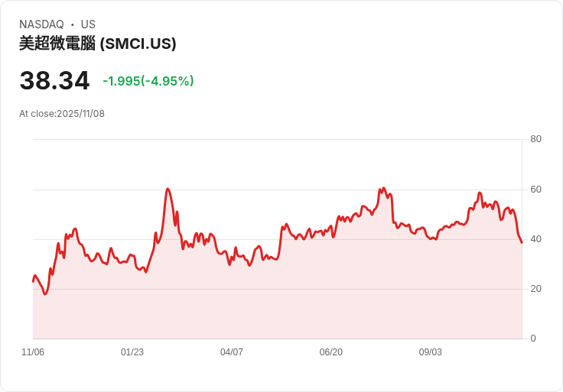Click the current price 38.34

click(x=54, y=80)
